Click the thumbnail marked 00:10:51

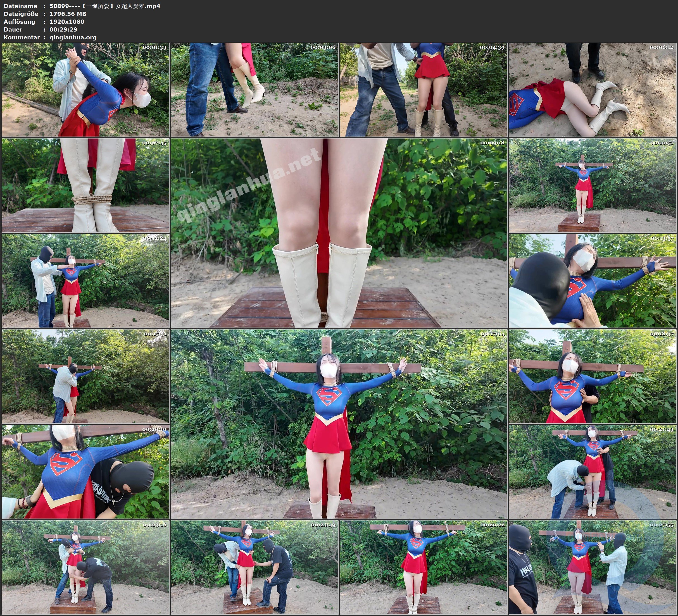pos(593,185)
